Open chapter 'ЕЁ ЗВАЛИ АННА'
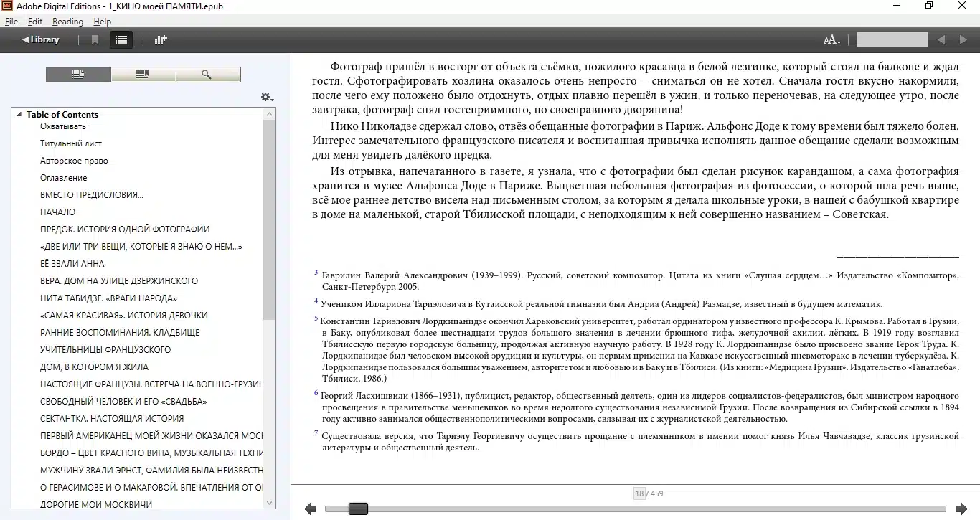Viewport: 980px width, 520px height. point(72,264)
